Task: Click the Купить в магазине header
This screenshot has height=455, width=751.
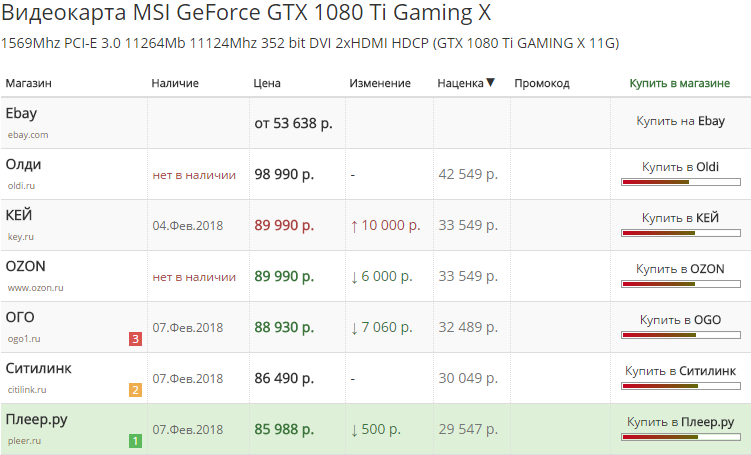Action: pos(680,83)
